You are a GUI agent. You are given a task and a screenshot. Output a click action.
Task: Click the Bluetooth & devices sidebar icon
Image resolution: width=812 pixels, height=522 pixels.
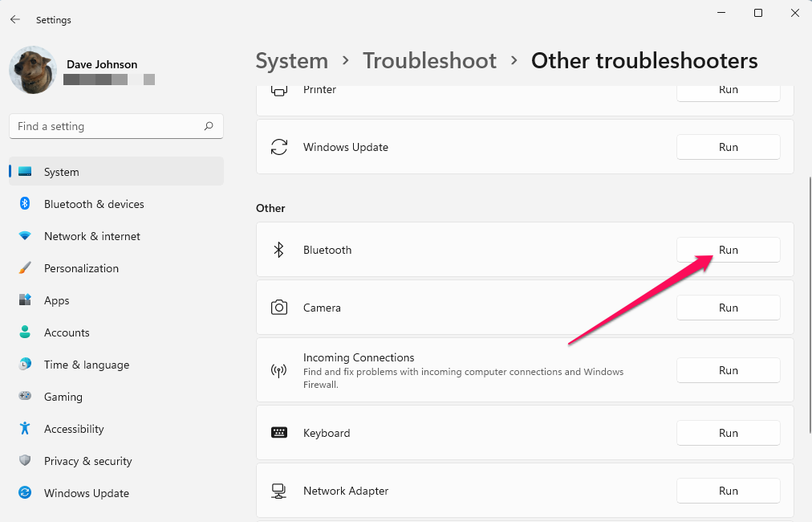tap(25, 204)
